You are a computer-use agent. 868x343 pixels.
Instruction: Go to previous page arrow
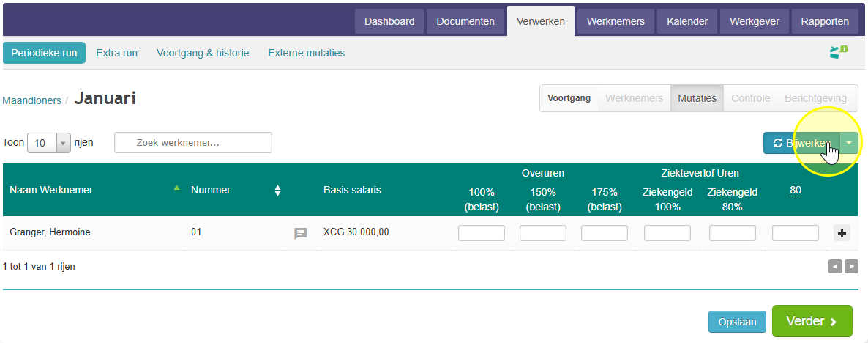(835, 267)
